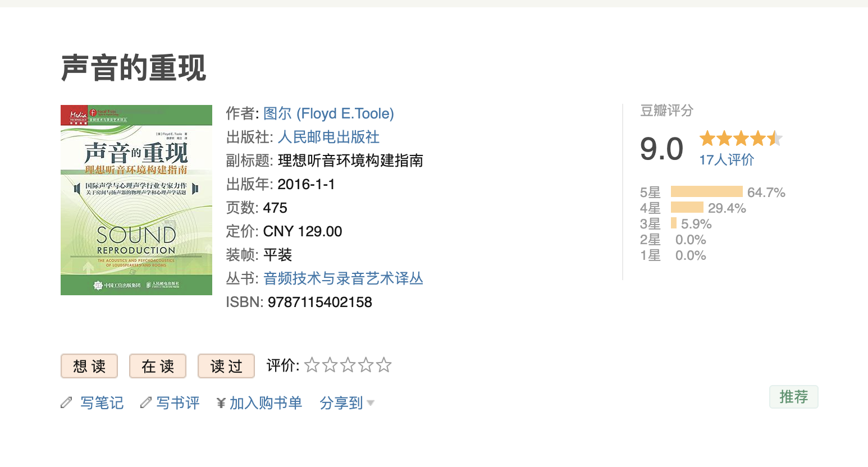The width and height of the screenshot is (868, 467).
Task: Open author page 图尔 (Floyd E.Toole)
Action: coord(328,113)
